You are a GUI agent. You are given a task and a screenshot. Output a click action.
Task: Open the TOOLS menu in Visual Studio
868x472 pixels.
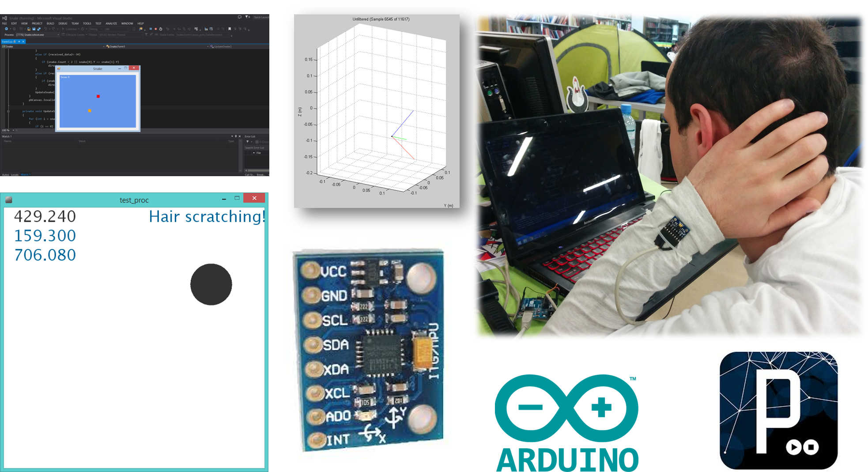(x=87, y=23)
